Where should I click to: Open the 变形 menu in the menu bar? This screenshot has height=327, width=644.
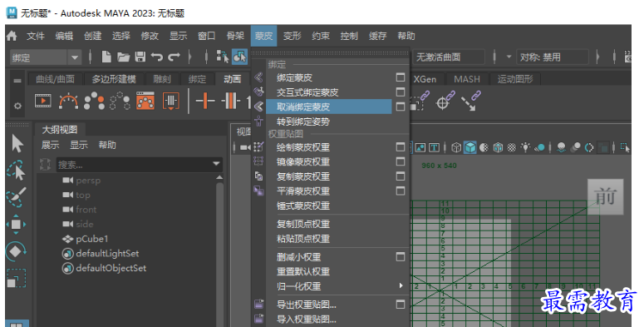pos(292,37)
